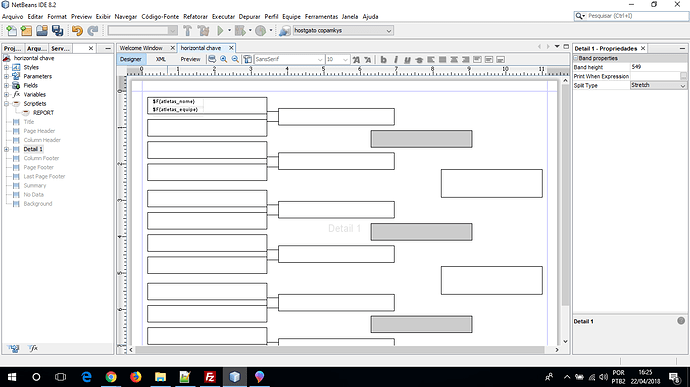Open the Ferramentas menu
This screenshot has width=690, height=387.
[321, 17]
